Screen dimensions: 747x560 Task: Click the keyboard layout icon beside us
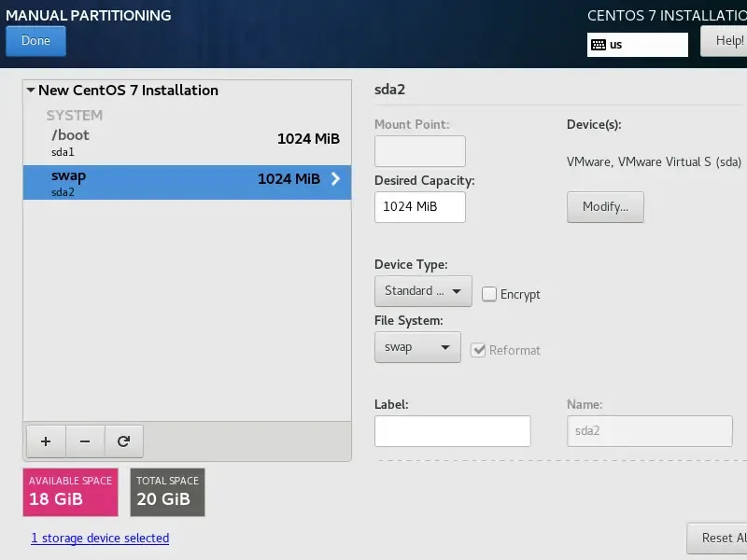[x=599, y=45]
